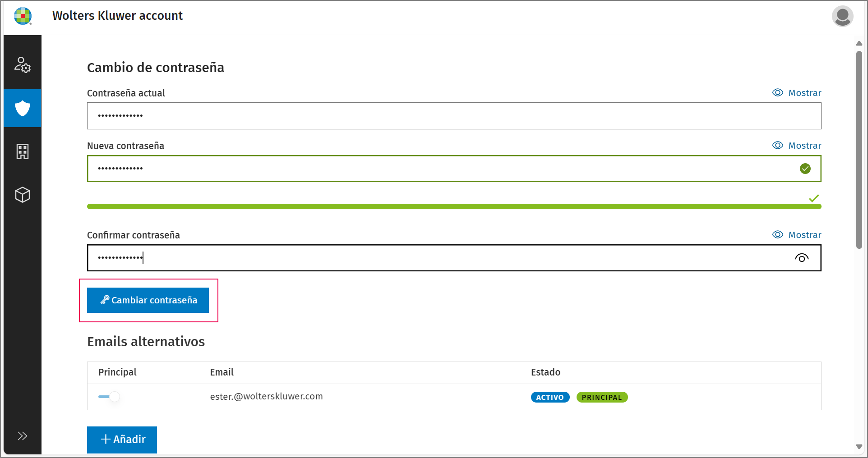Open the user profile settings sidebar icon

[x=23, y=65]
